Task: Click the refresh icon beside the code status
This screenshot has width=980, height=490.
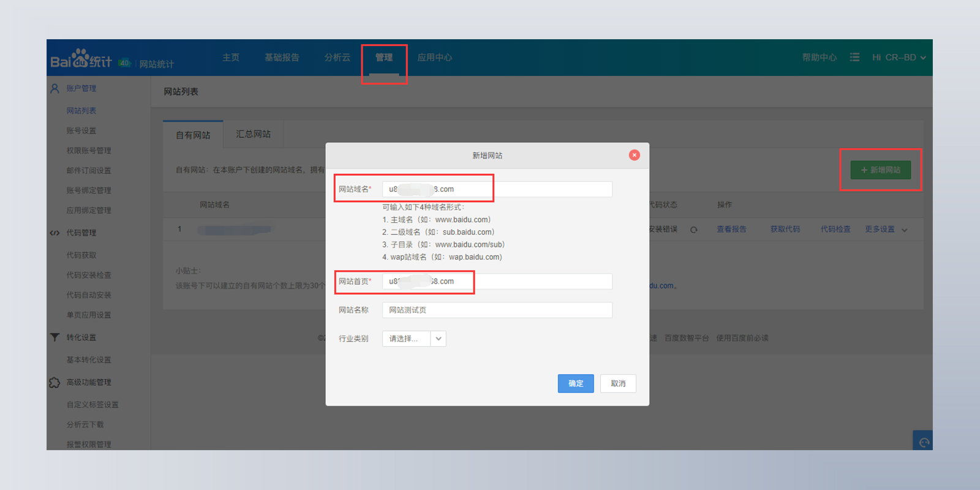Action: (x=694, y=230)
